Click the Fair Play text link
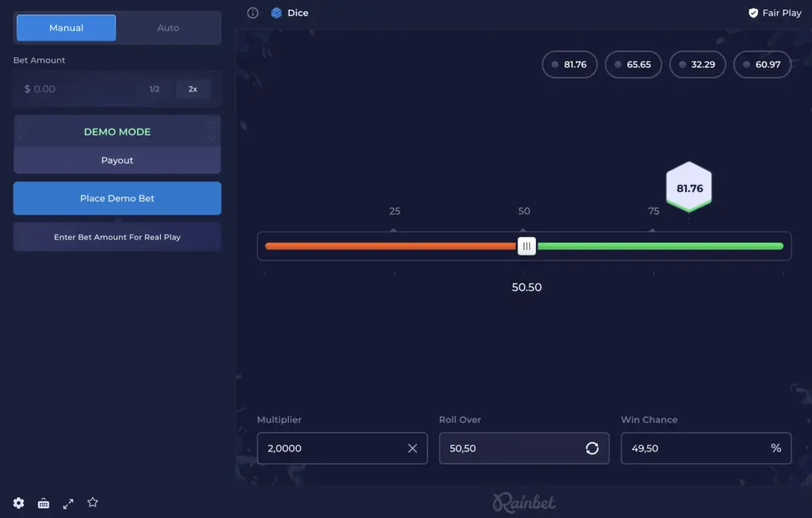Viewport: 812px width, 518px height. pos(781,13)
